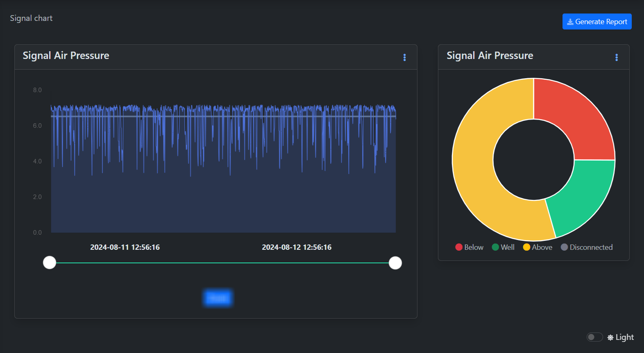Click the sun icon beside Light

pyautogui.click(x=610, y=337)
